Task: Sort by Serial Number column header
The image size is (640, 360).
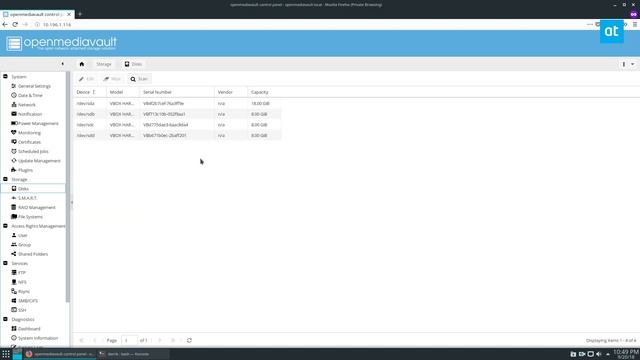Action: [x=177, y=92]
